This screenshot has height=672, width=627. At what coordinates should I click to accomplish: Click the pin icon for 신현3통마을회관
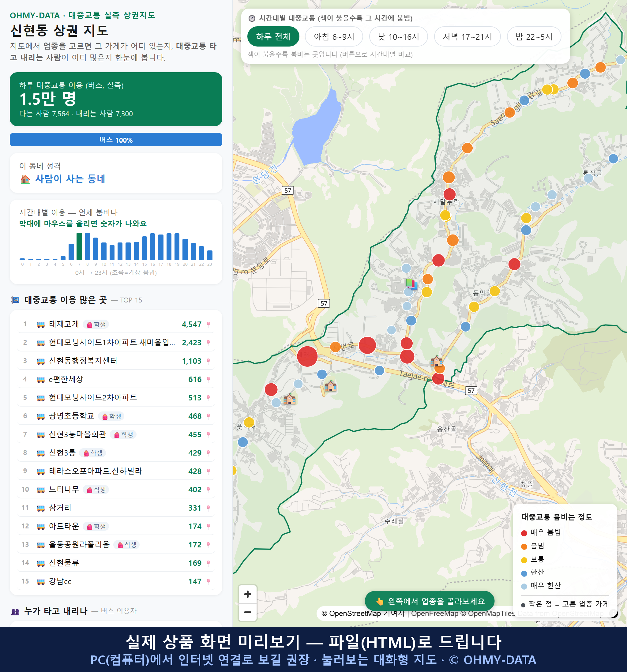click(x=208, y=435)
